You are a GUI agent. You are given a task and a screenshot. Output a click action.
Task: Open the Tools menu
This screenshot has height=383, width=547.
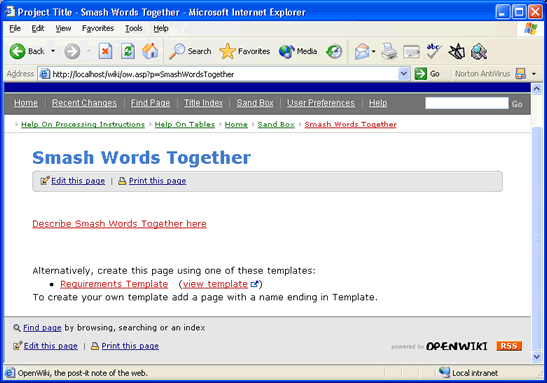pyautogui.click(x=134, y=28)
